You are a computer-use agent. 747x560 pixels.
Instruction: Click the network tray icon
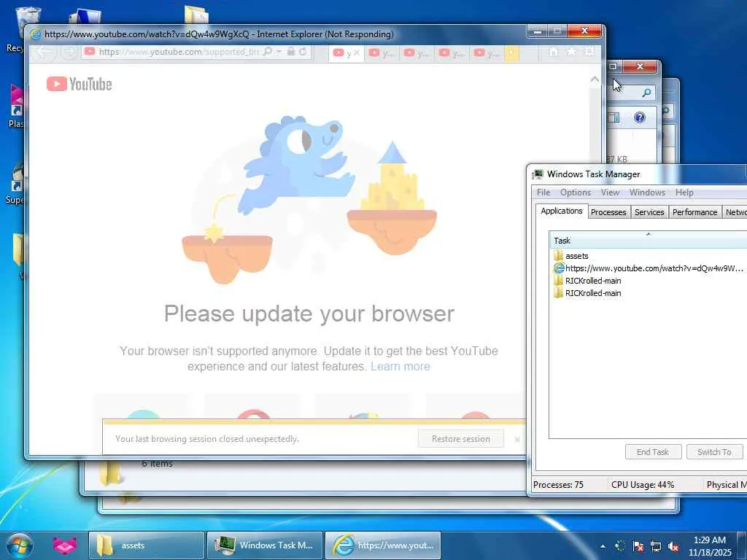point(656,546)
